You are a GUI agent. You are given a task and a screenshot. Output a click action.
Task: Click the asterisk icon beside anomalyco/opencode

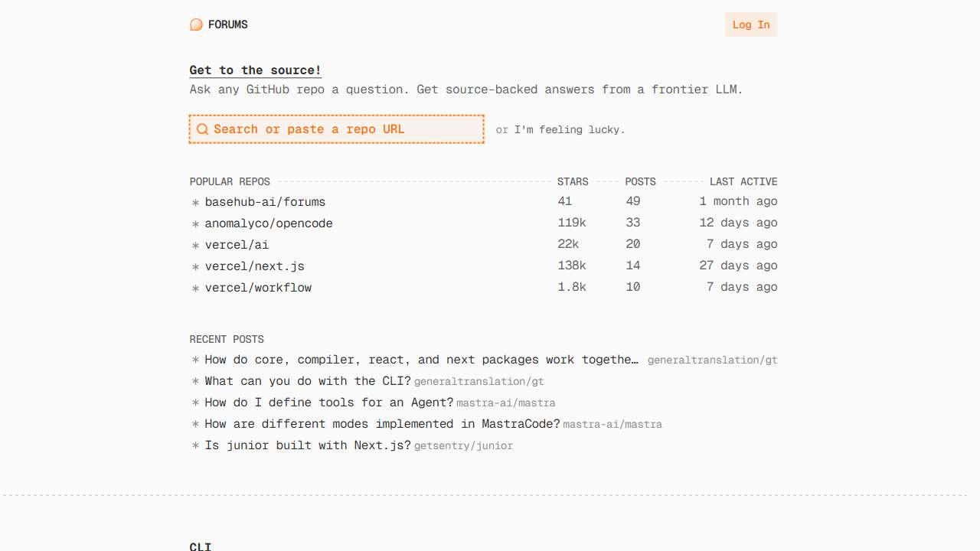point(195,223)
